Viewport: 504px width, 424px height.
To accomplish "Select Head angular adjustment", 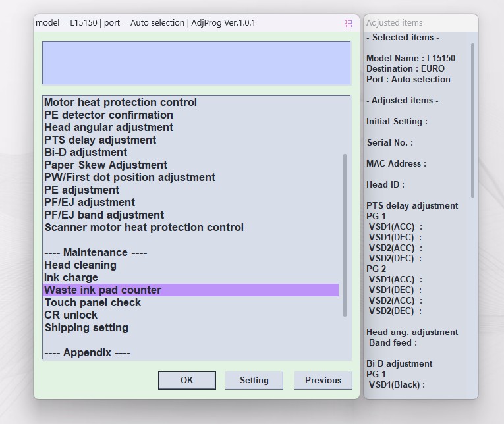I will [109, 127].
